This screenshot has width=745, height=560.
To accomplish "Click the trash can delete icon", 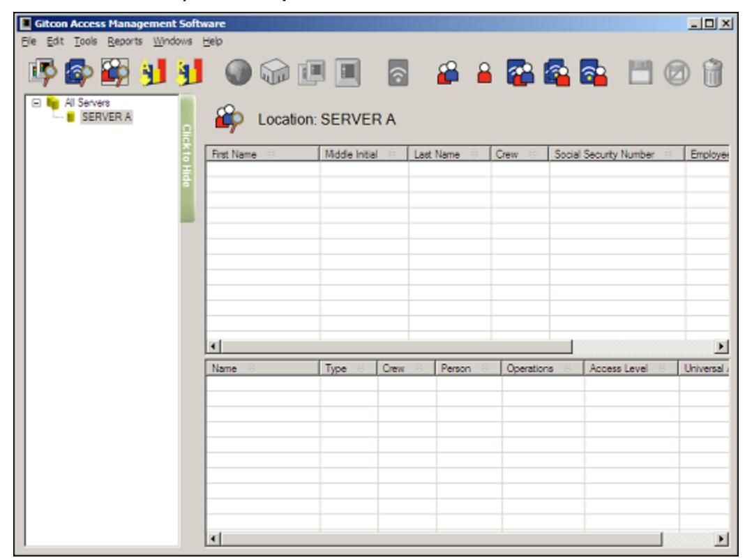I will (x=712, y=73).
